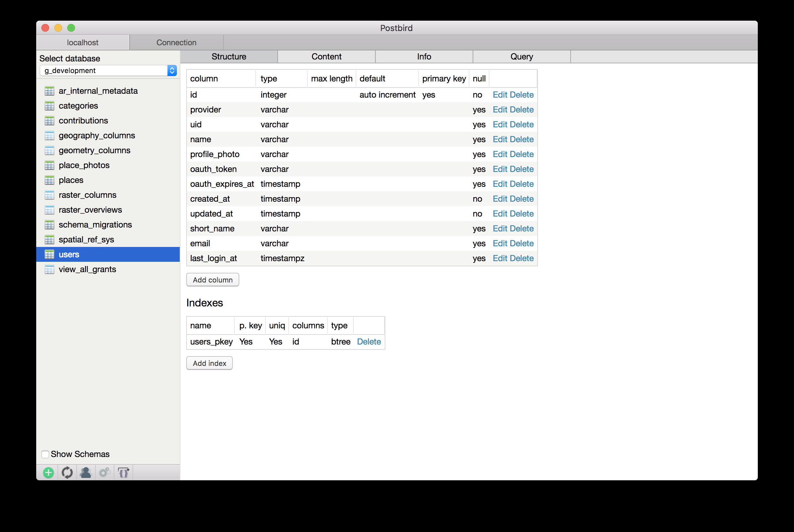Click the curly braces procedures icon
The height and width of the screenshot is (532, 794).
tap(123, 473)
